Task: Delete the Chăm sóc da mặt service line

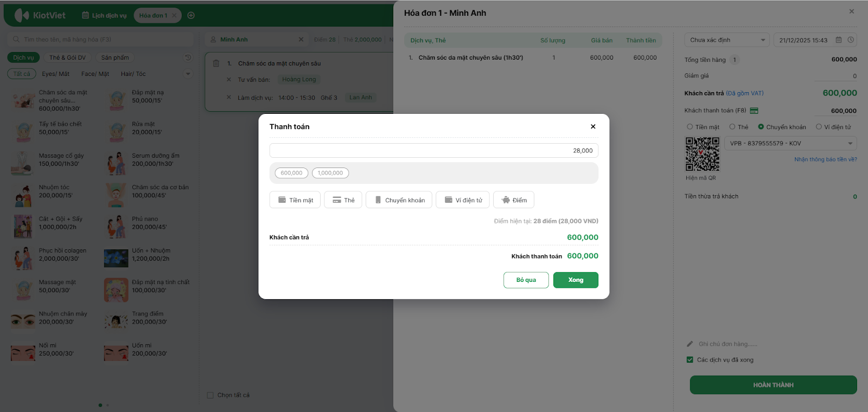Action: (216, 63)
